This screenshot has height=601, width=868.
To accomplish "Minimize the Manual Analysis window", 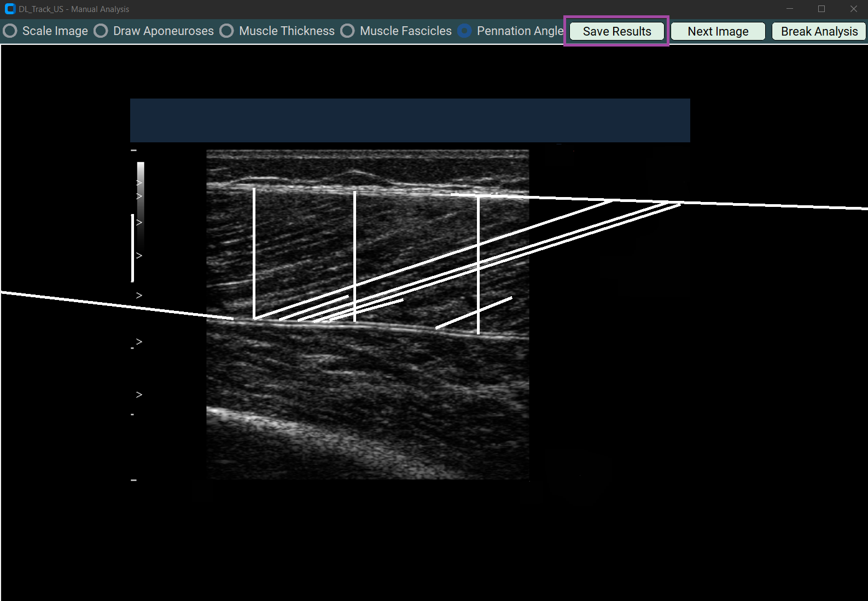I will [789, 9].
